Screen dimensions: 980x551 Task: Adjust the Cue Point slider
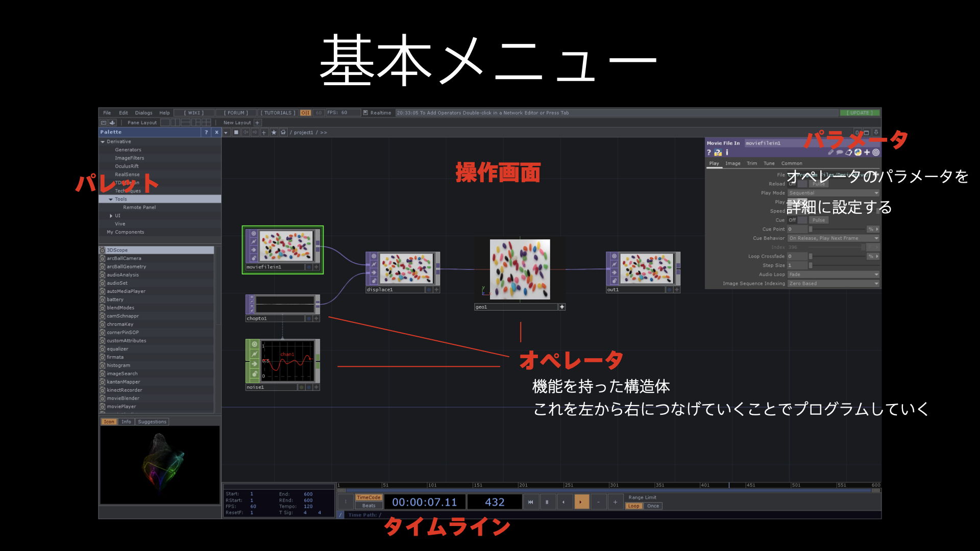(837, 229)
